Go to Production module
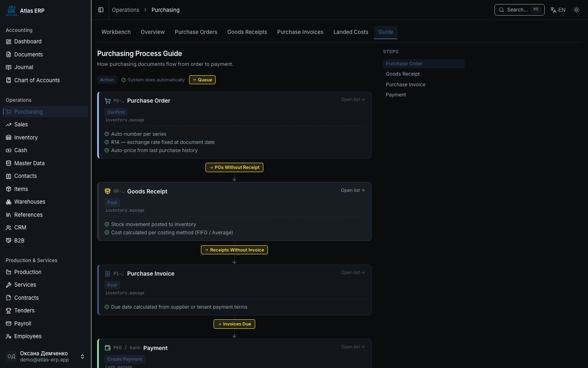Screen dimensions: 588x368 [x=45, y=272]
